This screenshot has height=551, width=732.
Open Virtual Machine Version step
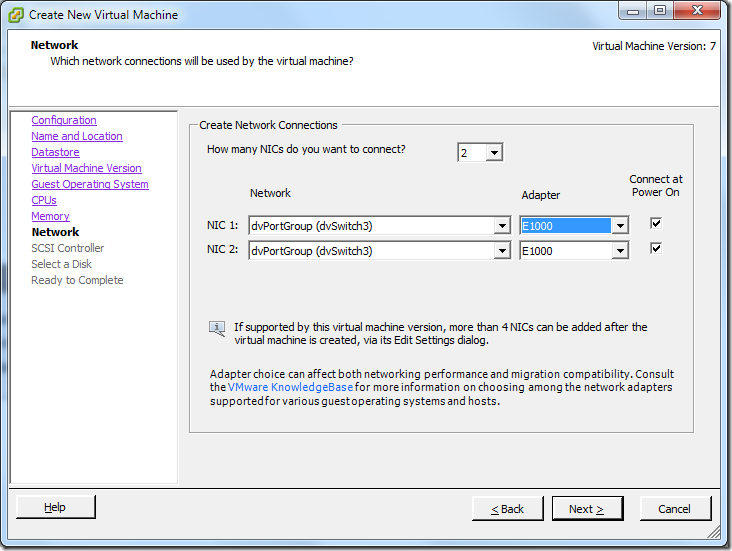point(86,168)
